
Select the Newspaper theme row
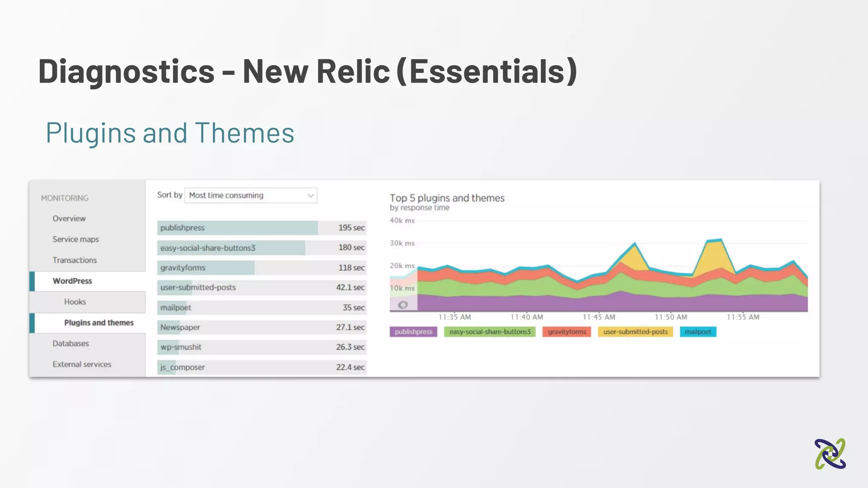(x=262, y=327)
